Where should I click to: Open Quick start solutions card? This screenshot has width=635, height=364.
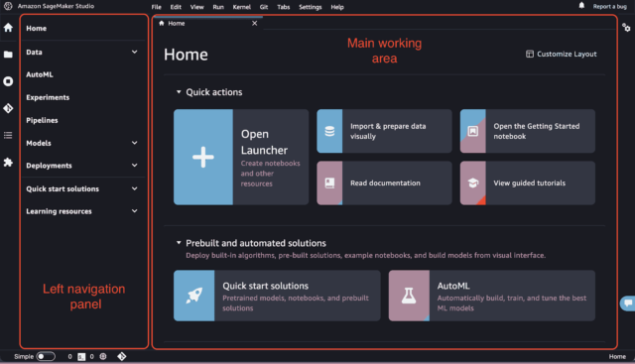coord(277,296)
